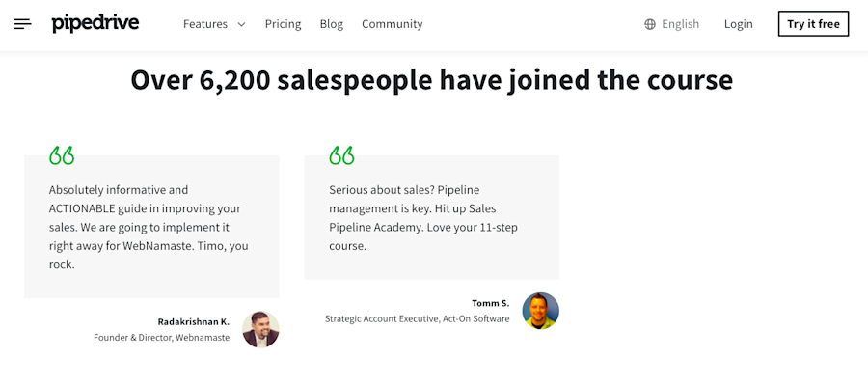Go to the Pricing page
Screen dimensions: 868x386
pyautogui.click(x=283, y=24)
